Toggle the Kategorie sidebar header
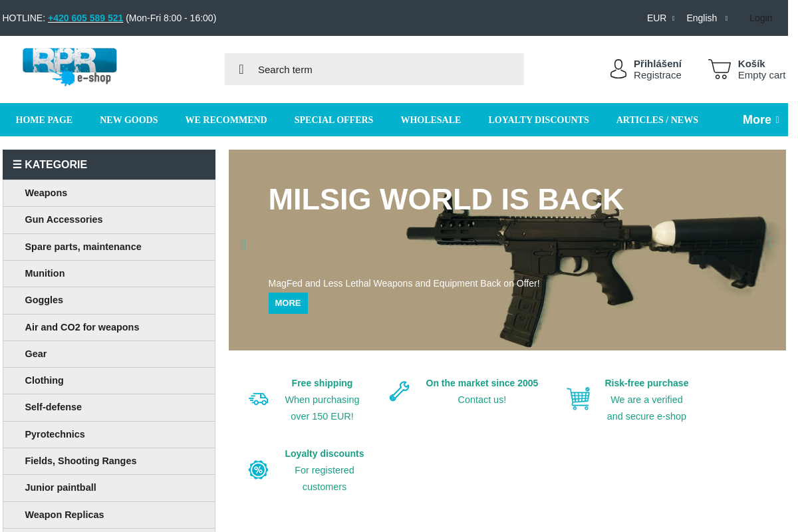 109,164
